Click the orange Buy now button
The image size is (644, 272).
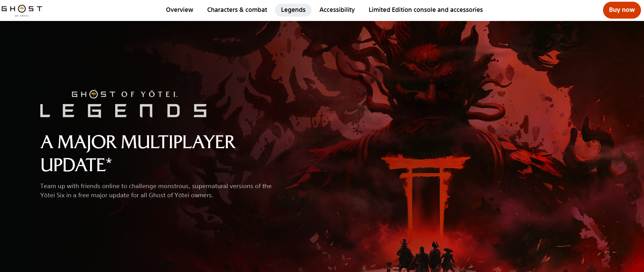click(x=622, y=10)
